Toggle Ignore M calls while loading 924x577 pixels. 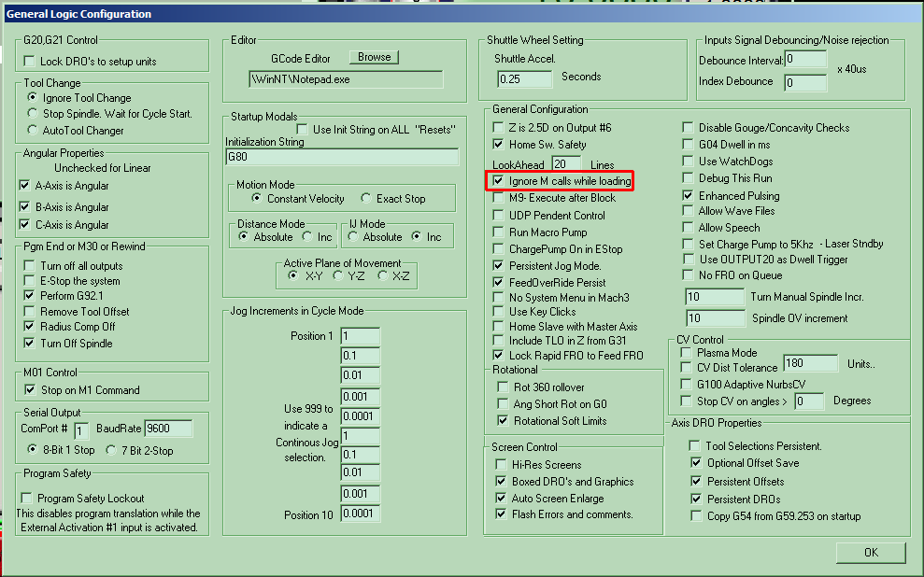click(499, 181)
